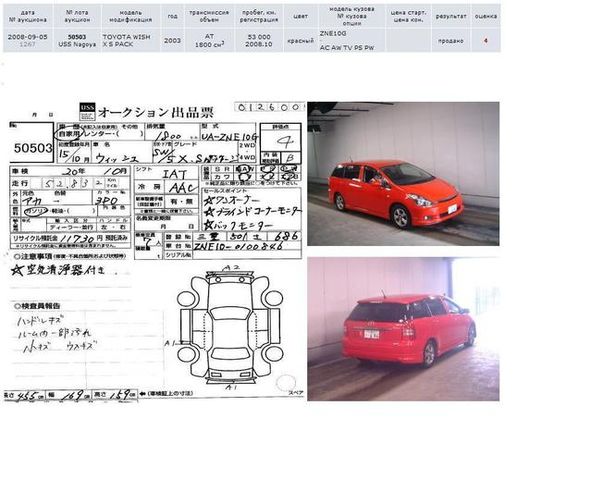591x480 pixels.
Task: Click the first star beside ワンオーナー sales point
Action: coord(208,201)
